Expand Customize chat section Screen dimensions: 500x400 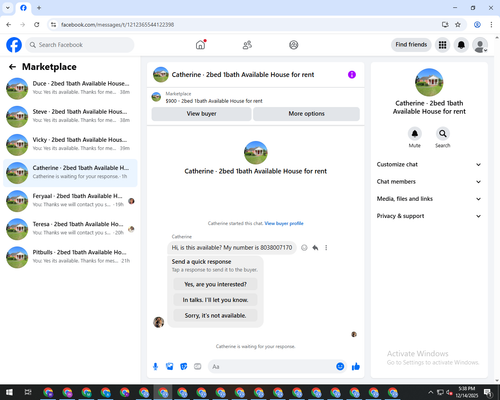coord(429,164)
